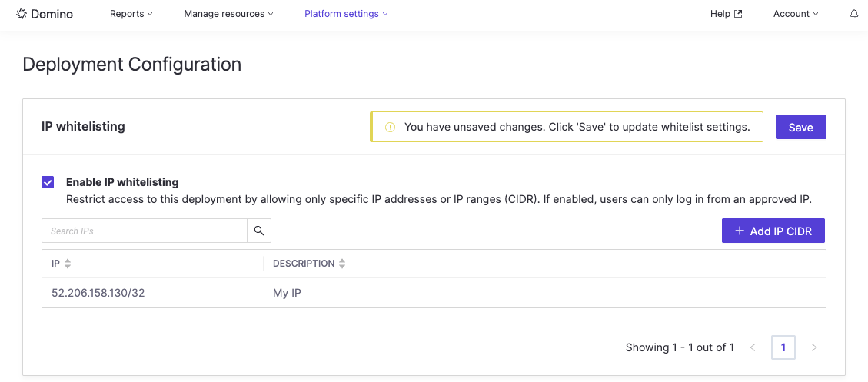868x382 pixels.
Task: Click the Showing 1 - 1 out of 1 text
Action: 680,347
